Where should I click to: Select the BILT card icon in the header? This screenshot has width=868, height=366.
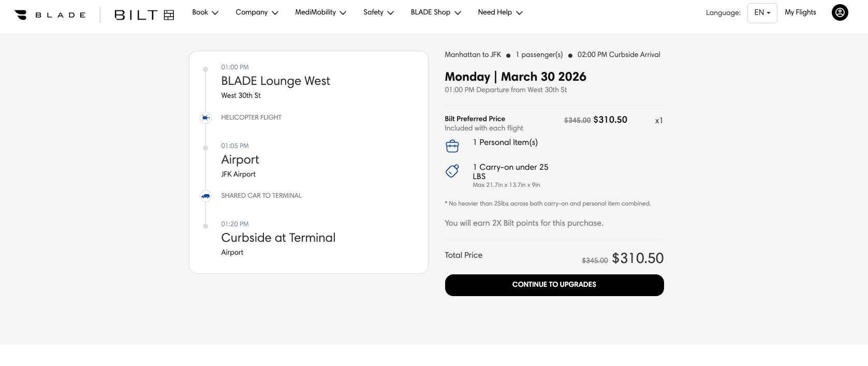[x=169, y=15]
